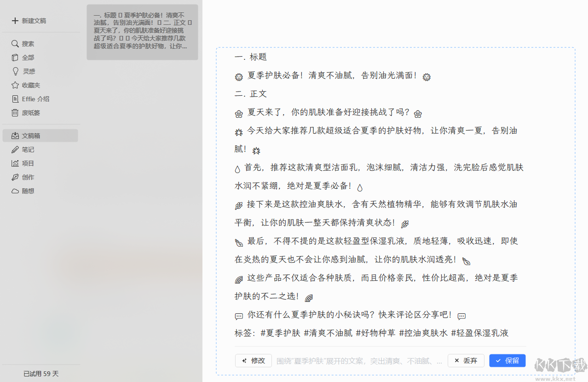The width and height of the screenshot is (588, 382).
Task: Open the 修改 revision button
Action: tap(253, 360)
